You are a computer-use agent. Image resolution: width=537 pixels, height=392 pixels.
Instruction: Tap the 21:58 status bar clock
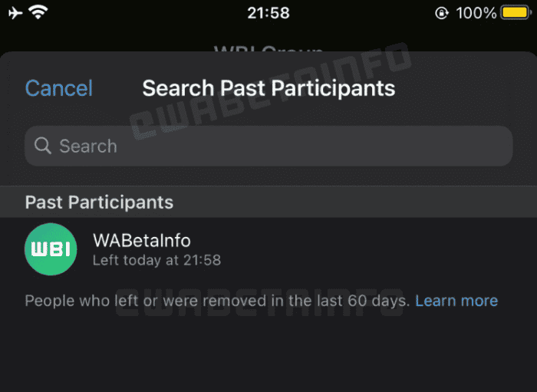point(268,13)
